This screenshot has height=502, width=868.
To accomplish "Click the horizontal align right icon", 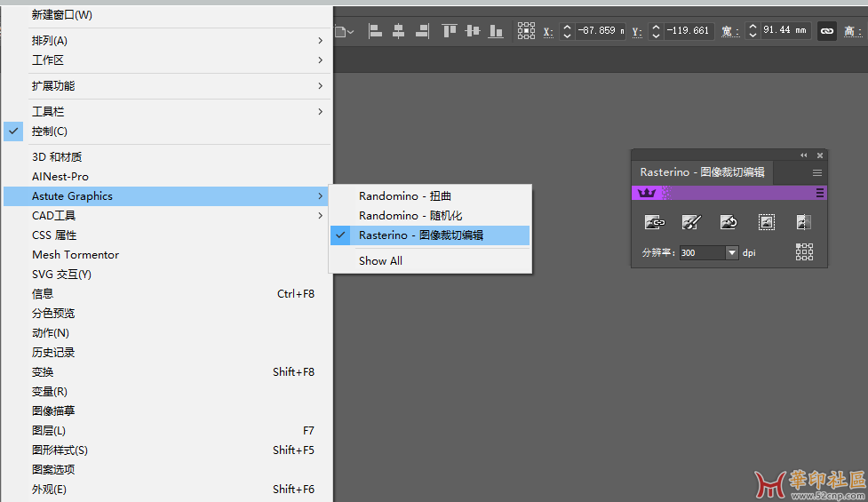I will click(x=422, y=31).
